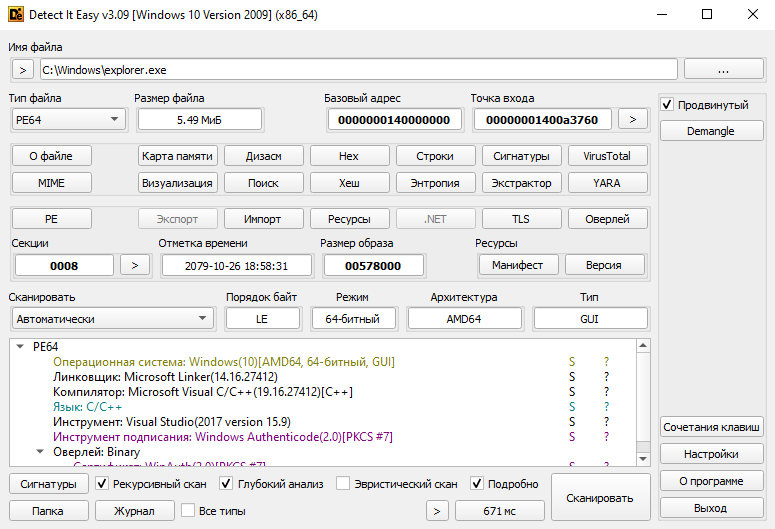Click the arrow button left of scan time
Screen dimensions: 775x529
coord(437,511)
